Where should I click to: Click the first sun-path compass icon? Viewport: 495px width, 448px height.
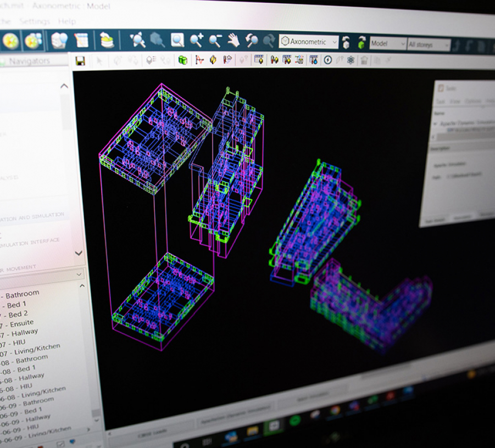tap(10, 41)
